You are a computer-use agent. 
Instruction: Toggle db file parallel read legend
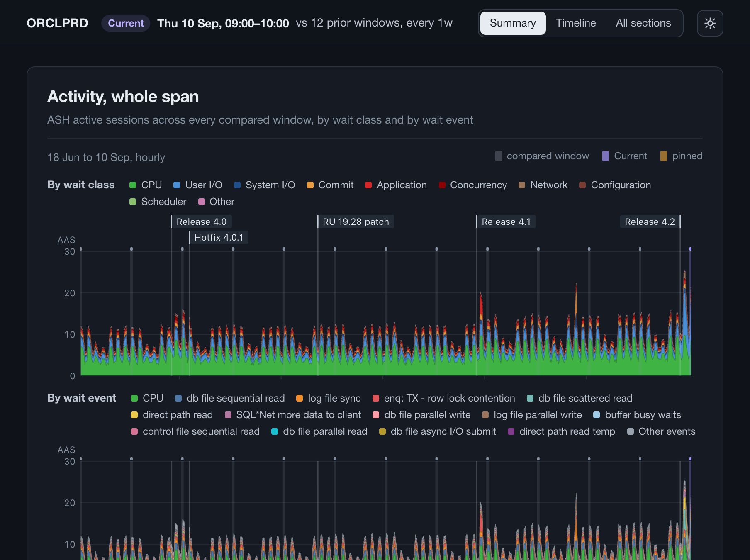click(x=319, y=431)
